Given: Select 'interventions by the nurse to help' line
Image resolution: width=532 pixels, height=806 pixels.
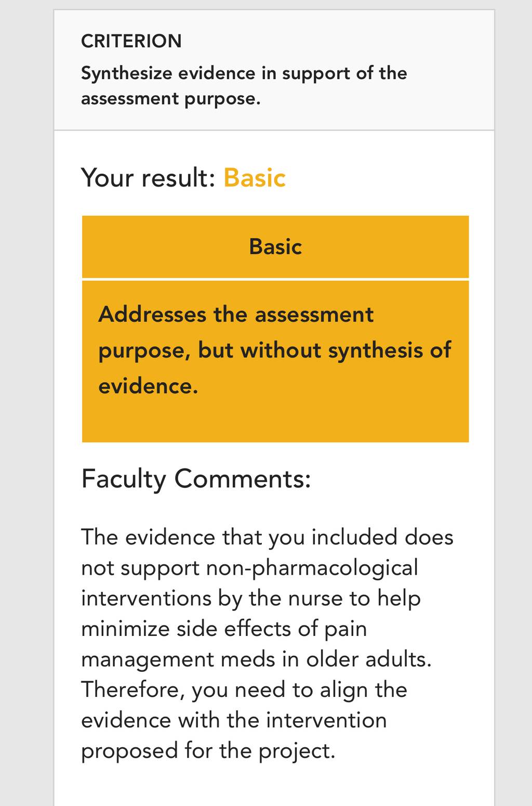Looking at the screenshot, I should pyautogui.click(x=251, y=599).
